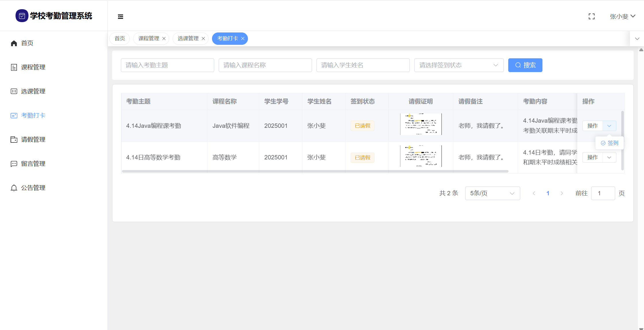Click the 公告管理 bell icon
The image size is (644, 330).
(14, 188)
